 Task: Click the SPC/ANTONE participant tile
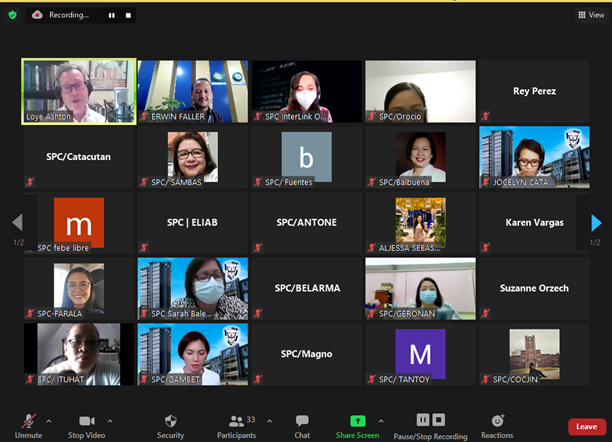click(x=307, y=223)
